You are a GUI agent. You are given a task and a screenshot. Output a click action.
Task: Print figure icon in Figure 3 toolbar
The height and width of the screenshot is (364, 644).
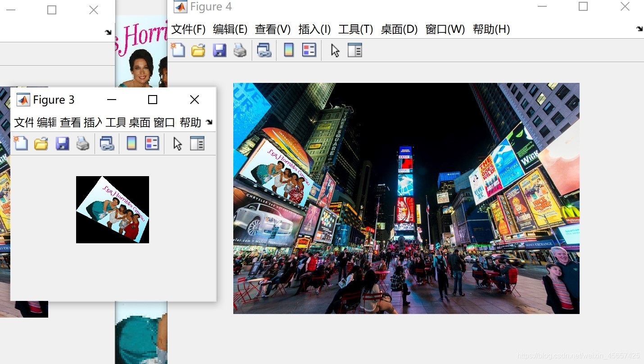tap(83, 143)
